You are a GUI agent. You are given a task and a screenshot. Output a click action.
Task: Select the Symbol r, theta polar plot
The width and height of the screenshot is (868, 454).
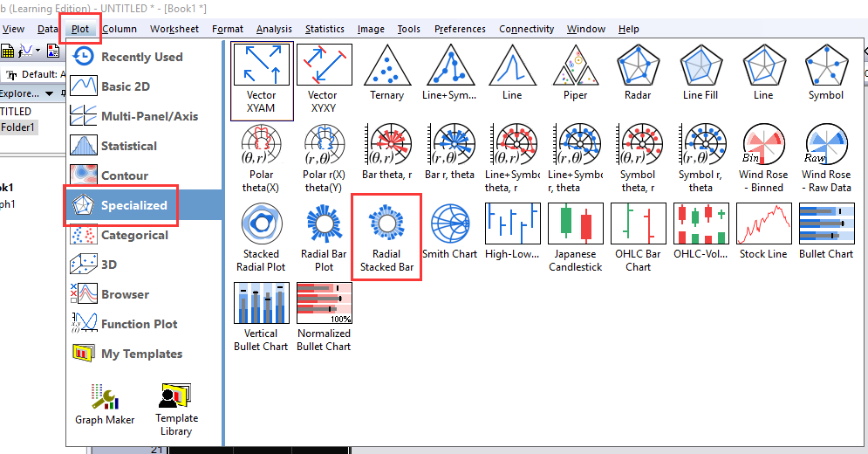pos(701,160)
